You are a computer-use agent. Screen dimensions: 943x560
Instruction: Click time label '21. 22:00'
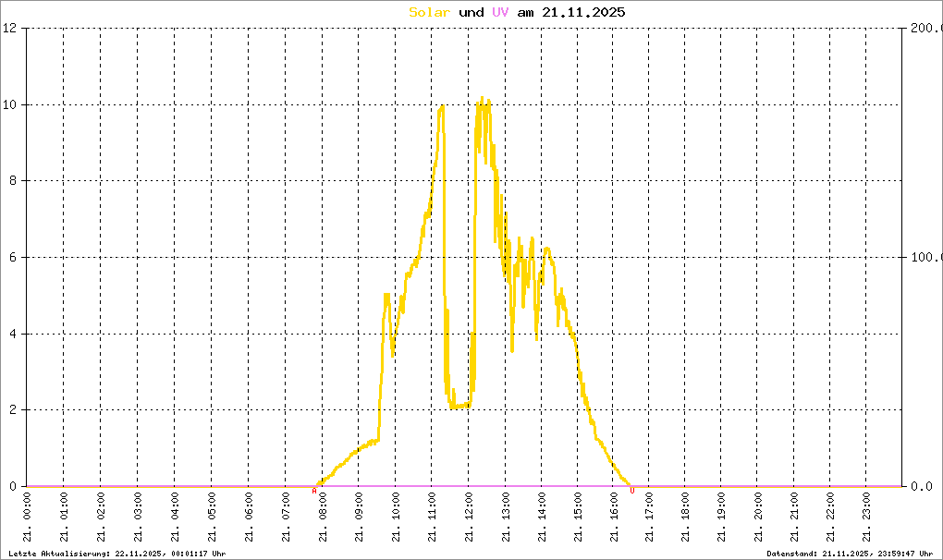click(830, 517)
